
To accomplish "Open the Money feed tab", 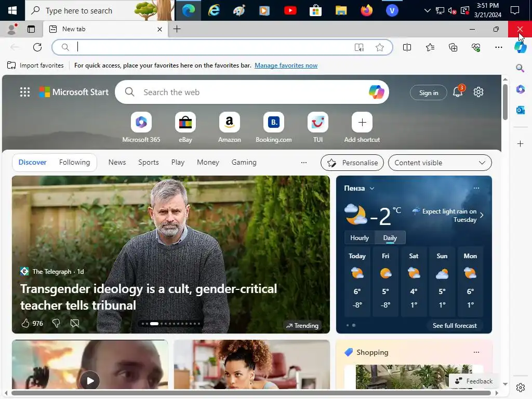I will pyautogui.click(x=208, y=163).
